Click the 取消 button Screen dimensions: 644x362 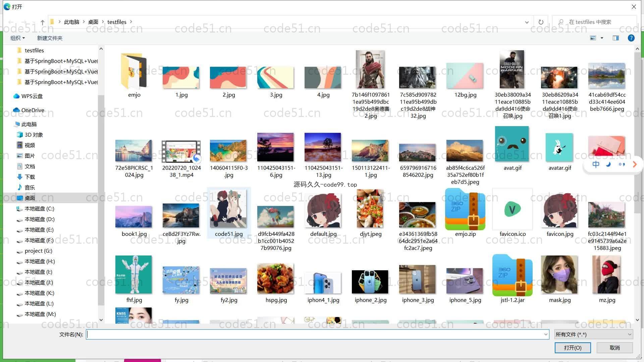(x=614, y=348)
